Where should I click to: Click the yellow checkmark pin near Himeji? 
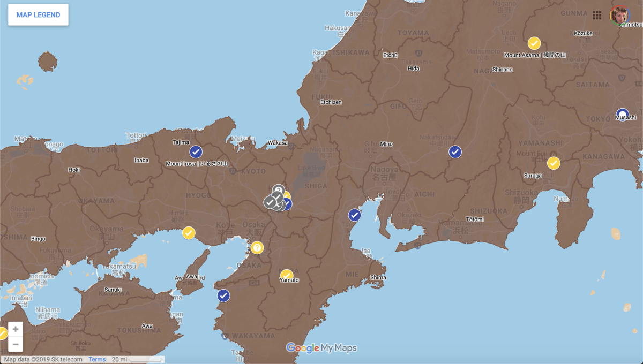[189, 233]
